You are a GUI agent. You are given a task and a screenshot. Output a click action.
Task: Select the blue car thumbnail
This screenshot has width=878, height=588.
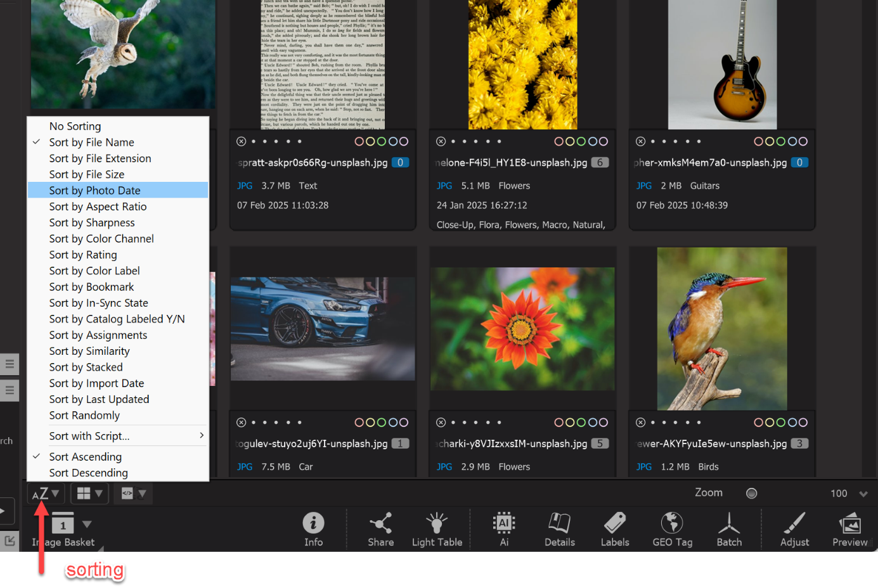coord(323,329)
